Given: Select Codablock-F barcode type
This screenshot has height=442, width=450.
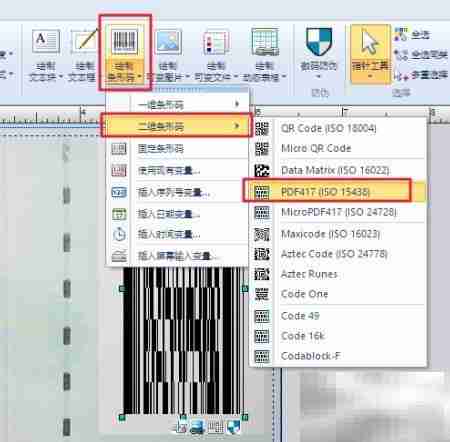Looking at the screenshot, I should pyautogui.click(x=339, y=356).
